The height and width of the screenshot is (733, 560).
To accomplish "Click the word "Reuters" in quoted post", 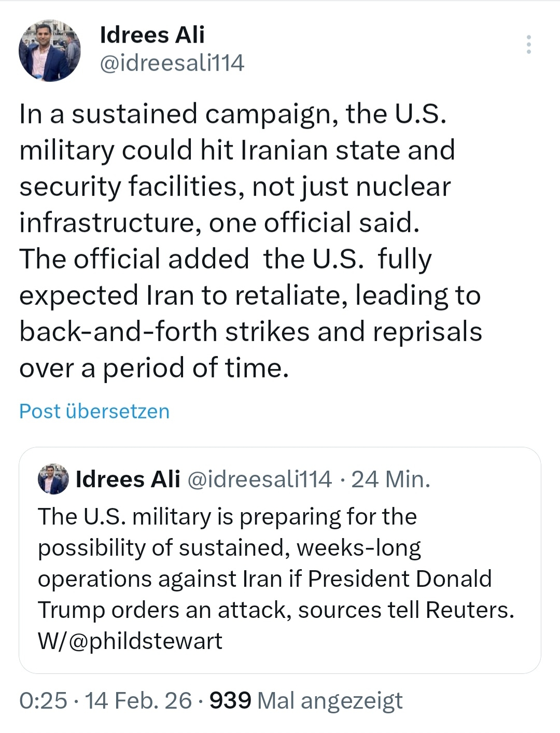I will tap(469, 610).
